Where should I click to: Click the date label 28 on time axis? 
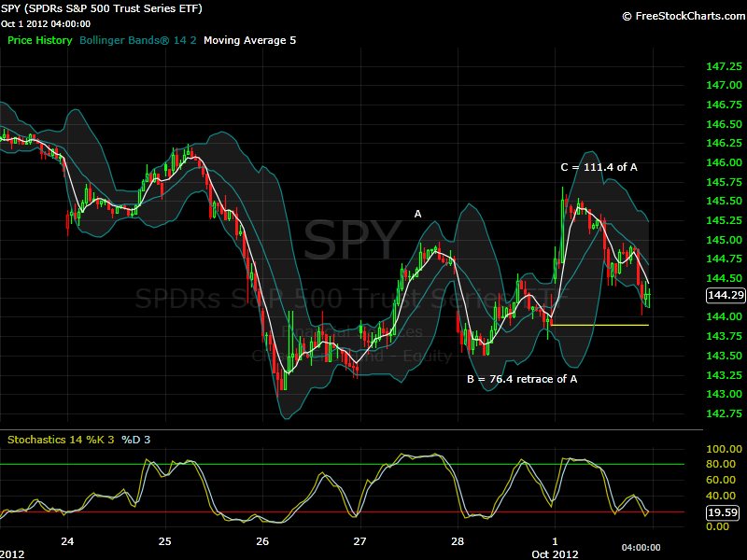(x=458, y=541)
